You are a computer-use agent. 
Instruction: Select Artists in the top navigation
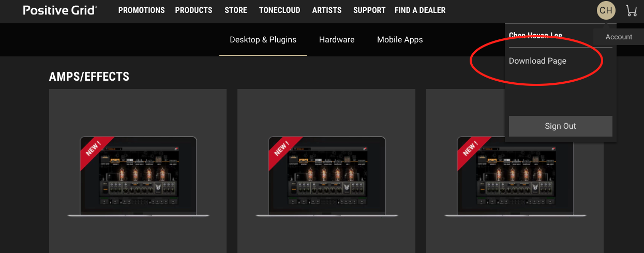327,10
